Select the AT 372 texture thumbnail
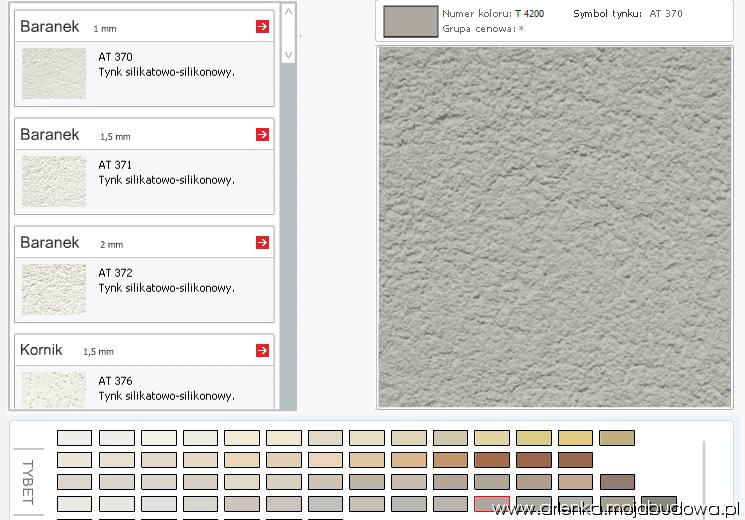Viewport: 745px width, 520px height. [x=54, y=288]
